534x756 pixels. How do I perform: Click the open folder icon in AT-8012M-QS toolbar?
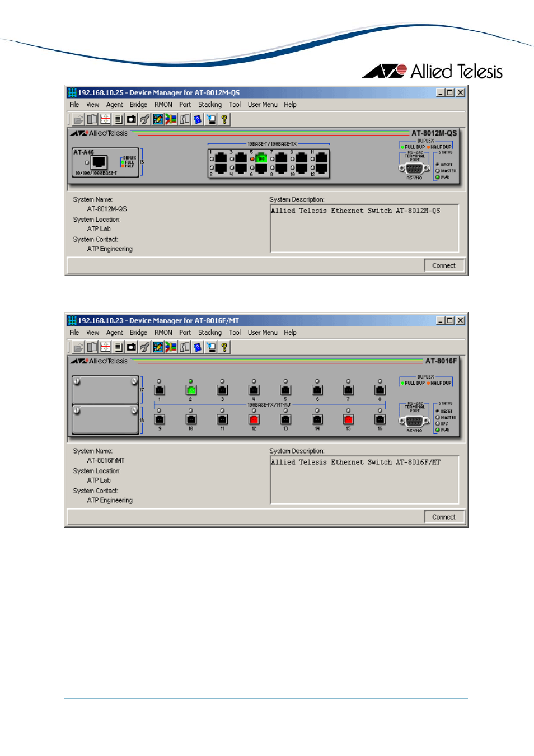pyautogui.click(x=78, y=119)
